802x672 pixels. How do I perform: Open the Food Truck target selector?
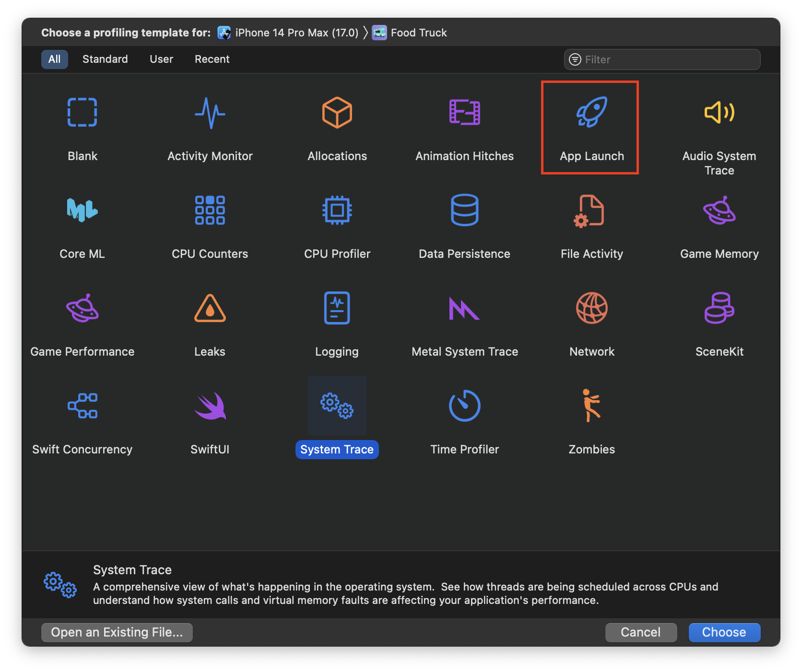pyautogui.click(x=409, y=33)
